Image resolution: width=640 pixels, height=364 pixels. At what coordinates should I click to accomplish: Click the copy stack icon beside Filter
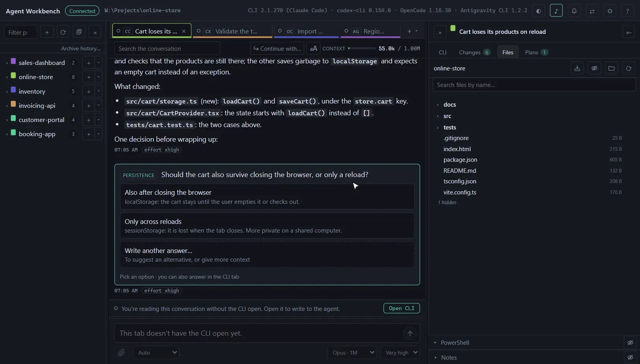[x=79, y=32]
